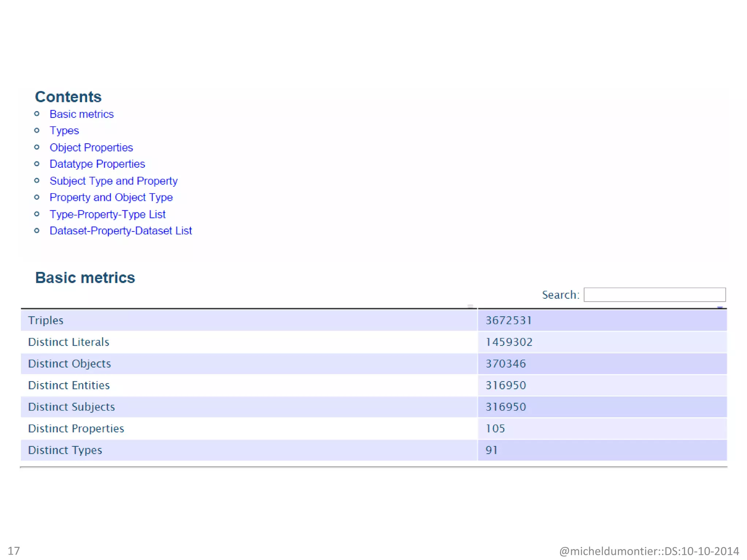Open the Basic metrics contents link
This screenshot has width=747, height=560.
81,114
